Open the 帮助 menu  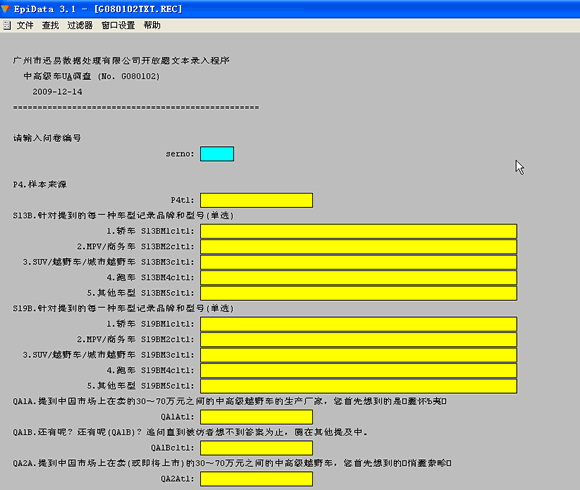(152, 25)
